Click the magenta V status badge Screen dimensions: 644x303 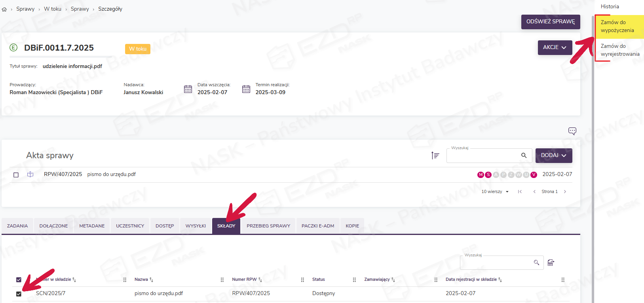(x=534, y=175)
